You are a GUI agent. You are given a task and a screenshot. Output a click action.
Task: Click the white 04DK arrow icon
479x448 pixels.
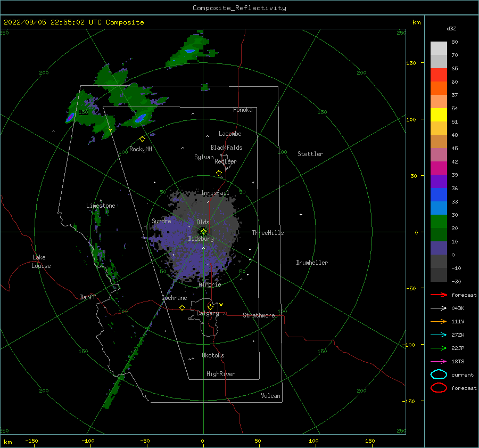[x=439, y=308]
